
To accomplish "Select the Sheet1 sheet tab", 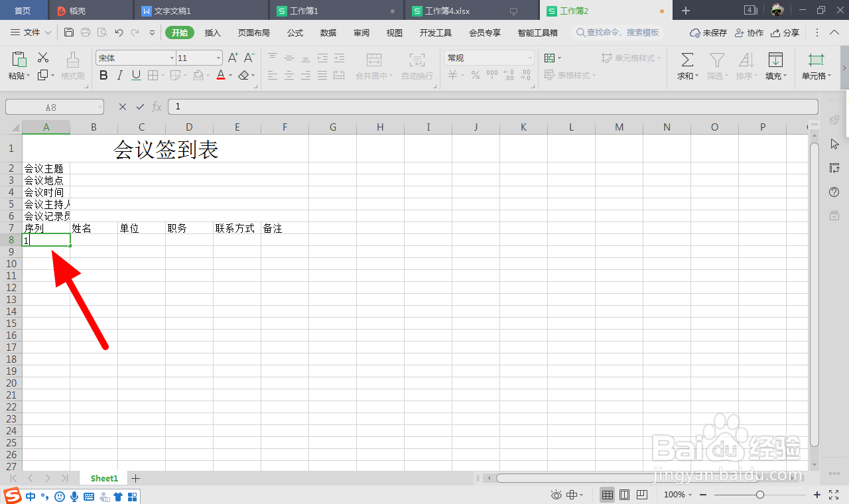I will click(104, 478).
